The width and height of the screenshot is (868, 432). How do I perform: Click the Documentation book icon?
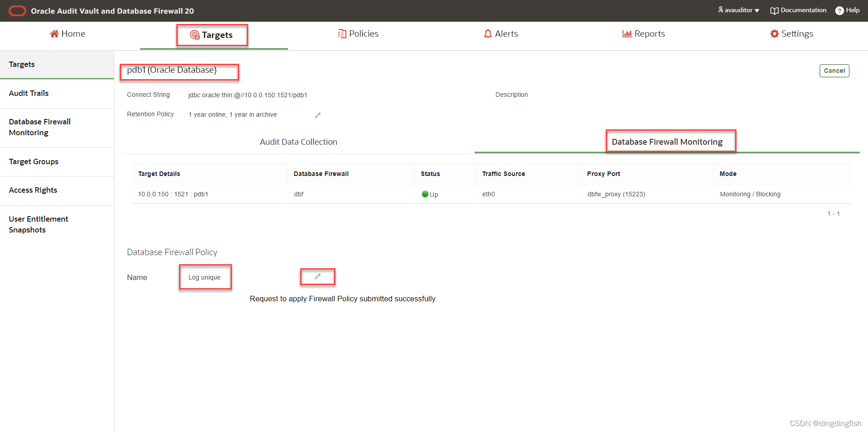pos(774,10)
